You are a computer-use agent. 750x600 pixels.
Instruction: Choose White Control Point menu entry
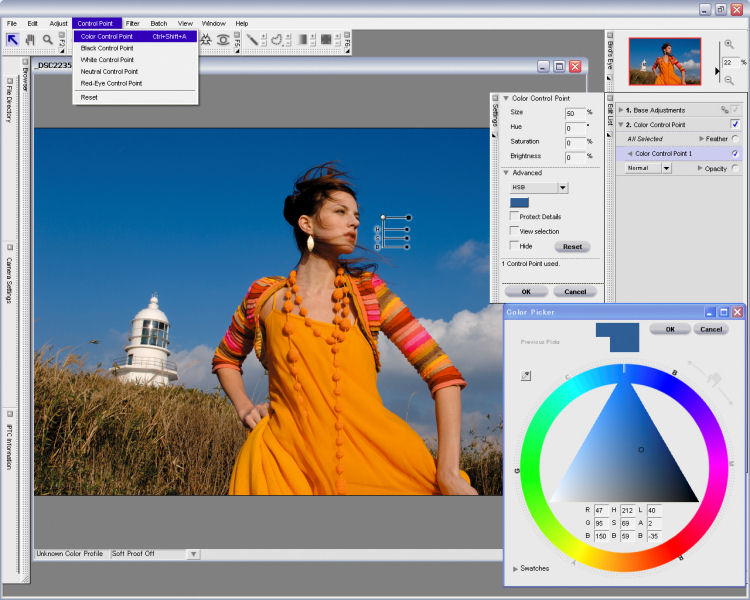coord(107,60)
